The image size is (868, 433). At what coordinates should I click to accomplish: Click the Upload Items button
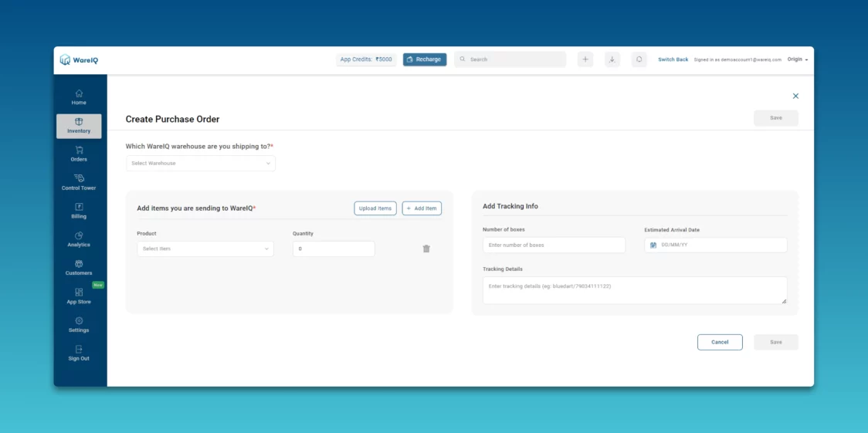click(375, 208)
